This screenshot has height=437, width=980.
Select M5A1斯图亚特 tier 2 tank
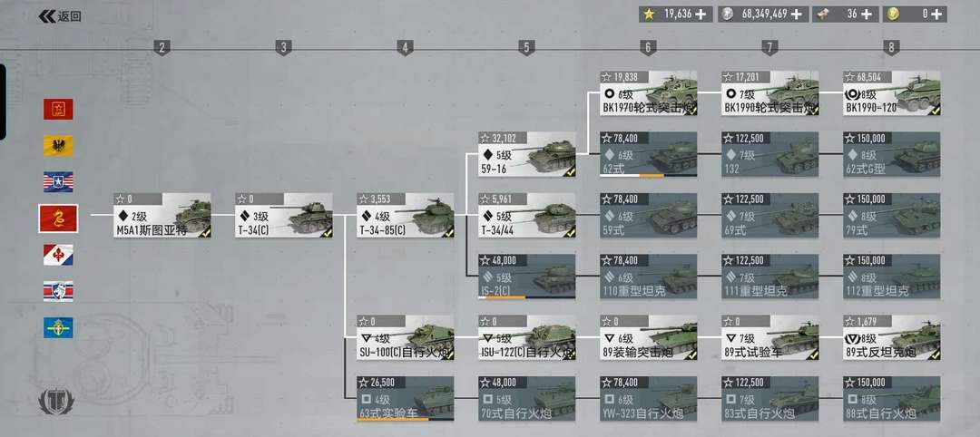[162, 216]
